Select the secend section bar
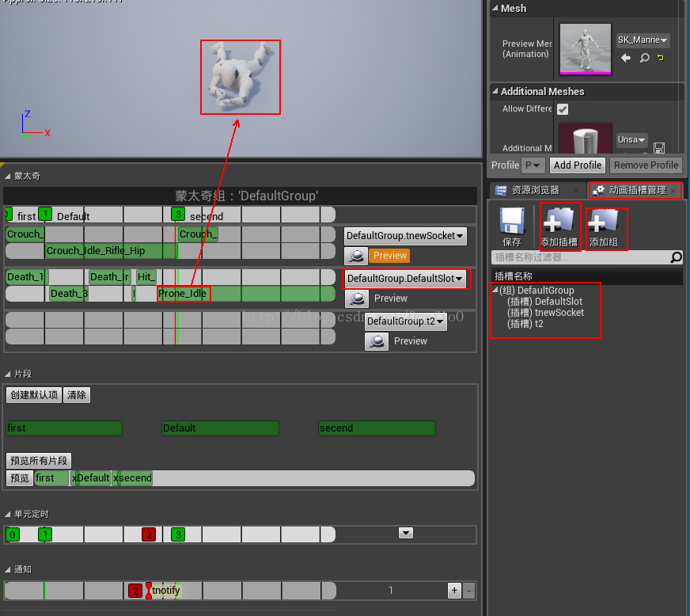 point(377,428)
